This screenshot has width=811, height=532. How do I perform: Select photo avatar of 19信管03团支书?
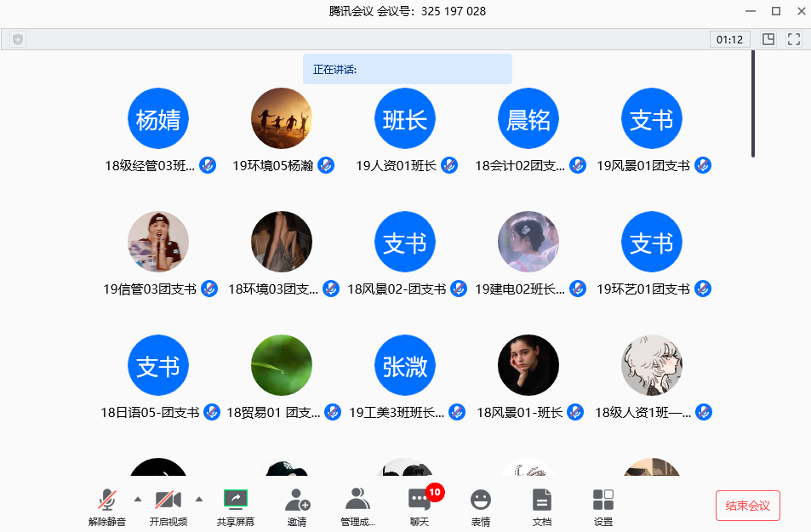pos(158,242)
